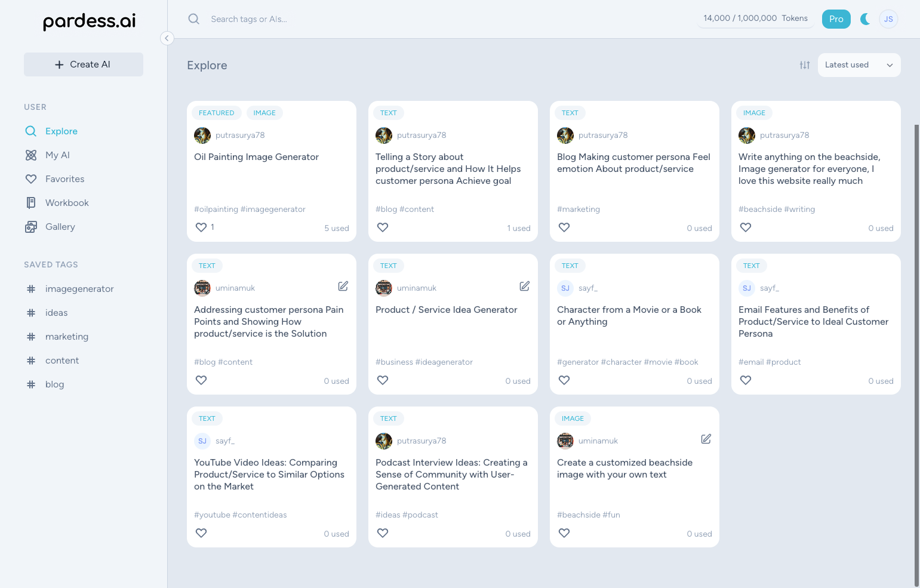Toggle dark mode with the moon icon

tap(864, 19)
